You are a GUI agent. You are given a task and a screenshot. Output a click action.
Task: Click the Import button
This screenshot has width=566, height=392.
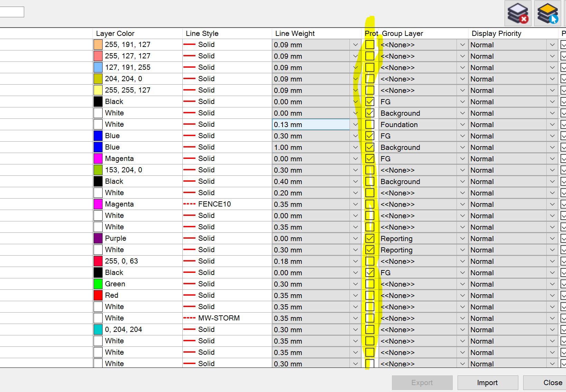tap(487, 383)
